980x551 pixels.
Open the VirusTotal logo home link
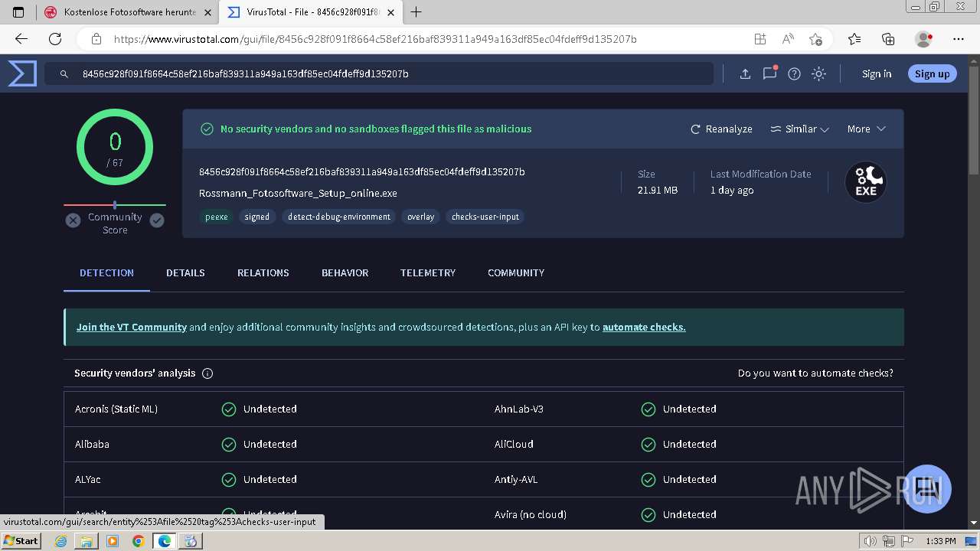[x=22, y=73]
